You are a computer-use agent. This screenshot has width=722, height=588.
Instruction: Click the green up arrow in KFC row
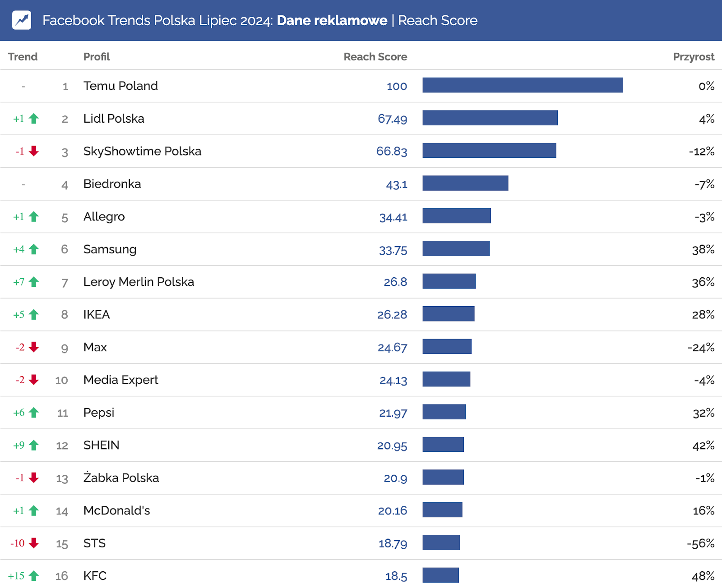pyautogui.click(x=34, y=576)
